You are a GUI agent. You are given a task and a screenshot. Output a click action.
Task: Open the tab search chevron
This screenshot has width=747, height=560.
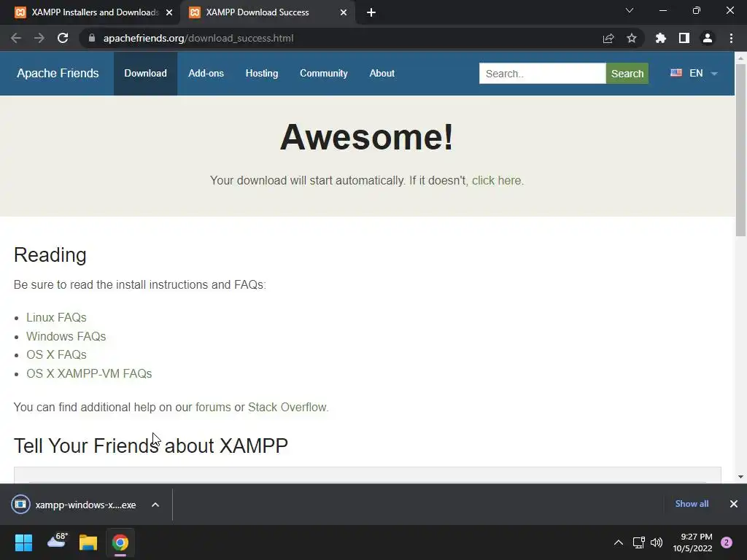630,10
